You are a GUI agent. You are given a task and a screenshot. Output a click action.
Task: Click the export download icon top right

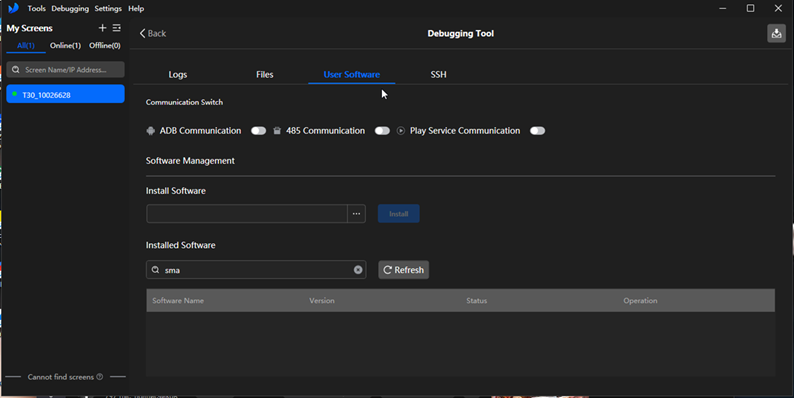(776, 33)
